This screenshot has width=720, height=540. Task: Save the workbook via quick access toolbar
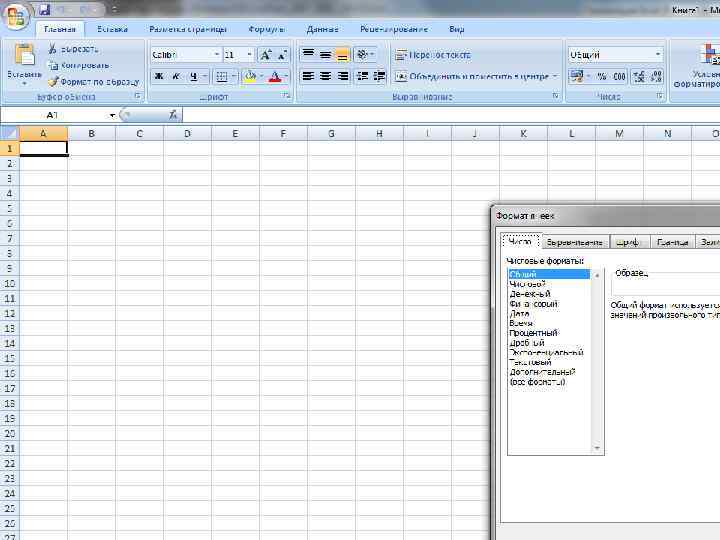coord(45,9)
